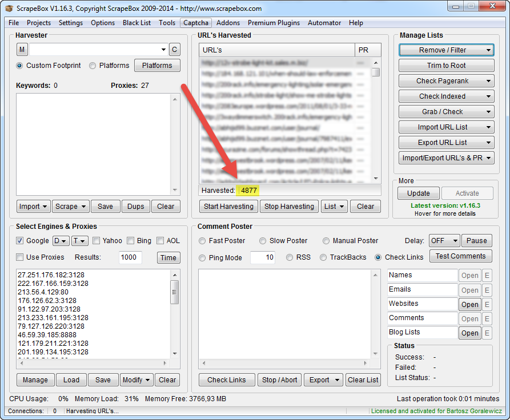Click the Results count input field
The height and width of the screenshot is (420, 510).
[130, 257]
